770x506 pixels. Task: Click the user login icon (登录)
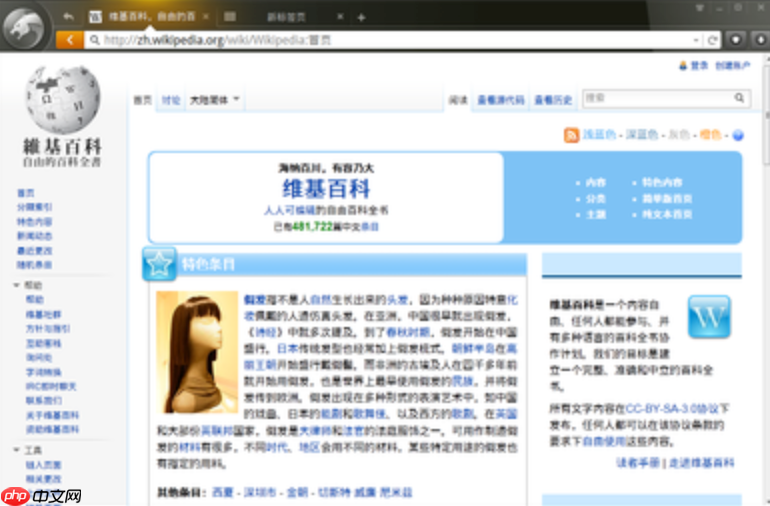[683, 65]
